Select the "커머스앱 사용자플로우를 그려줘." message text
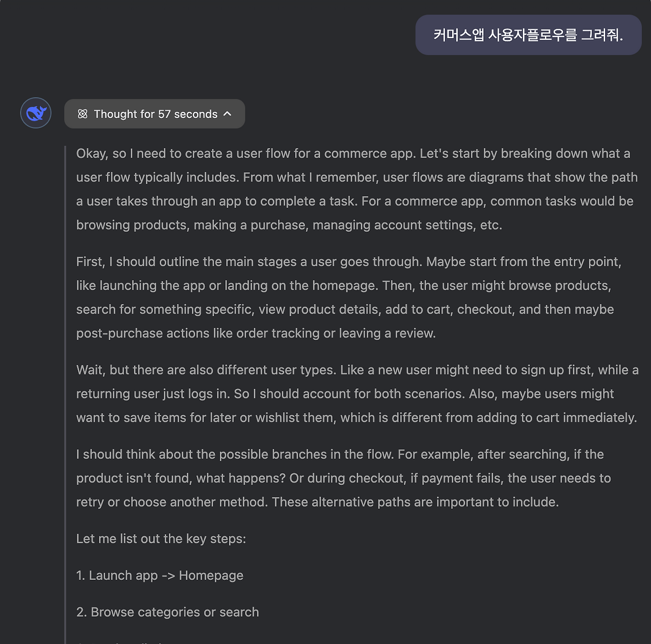651x644 pixels. click(x=529, y=35)
